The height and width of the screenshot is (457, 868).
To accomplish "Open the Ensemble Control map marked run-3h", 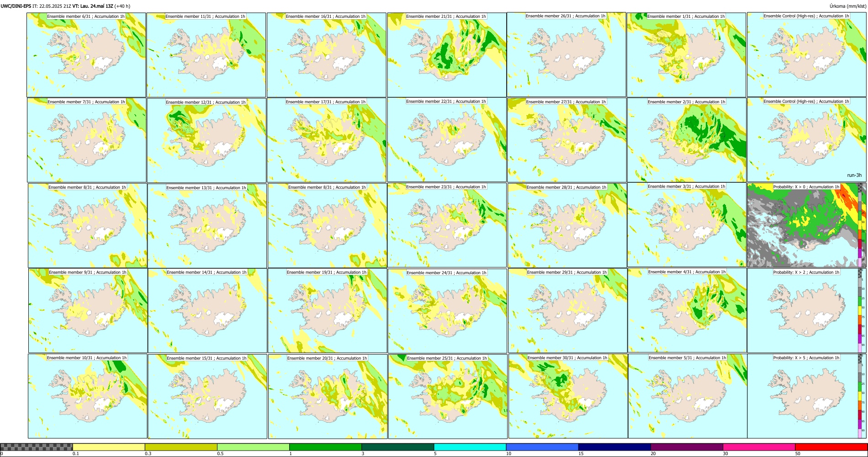I will coord(807,140).
